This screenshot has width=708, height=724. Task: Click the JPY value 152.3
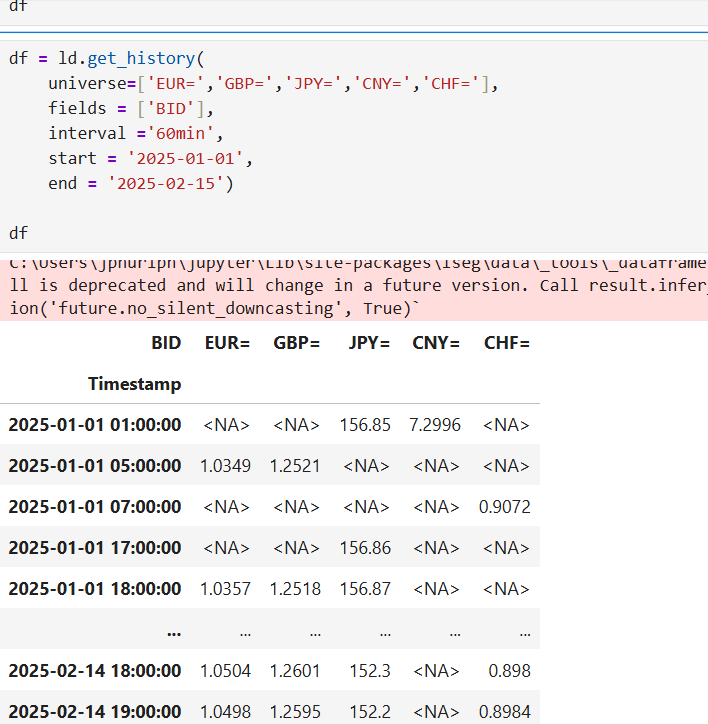(370, 670)
